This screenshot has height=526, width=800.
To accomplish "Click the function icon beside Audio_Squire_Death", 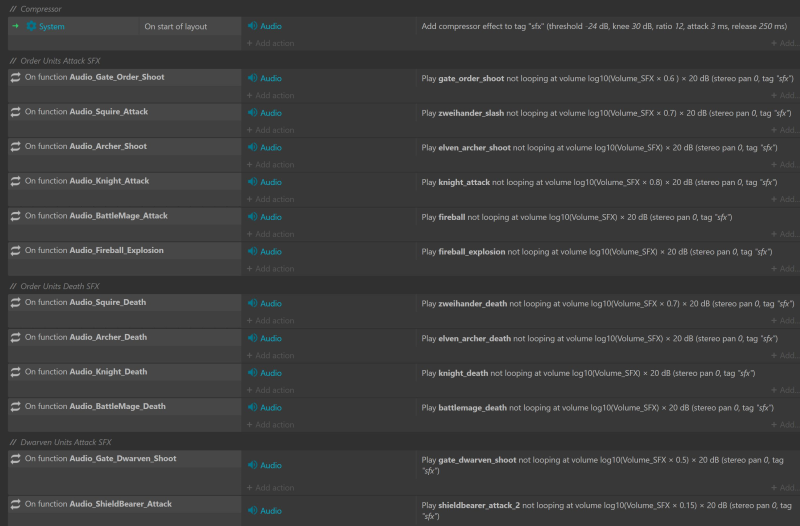I will [x=15, y=303].
